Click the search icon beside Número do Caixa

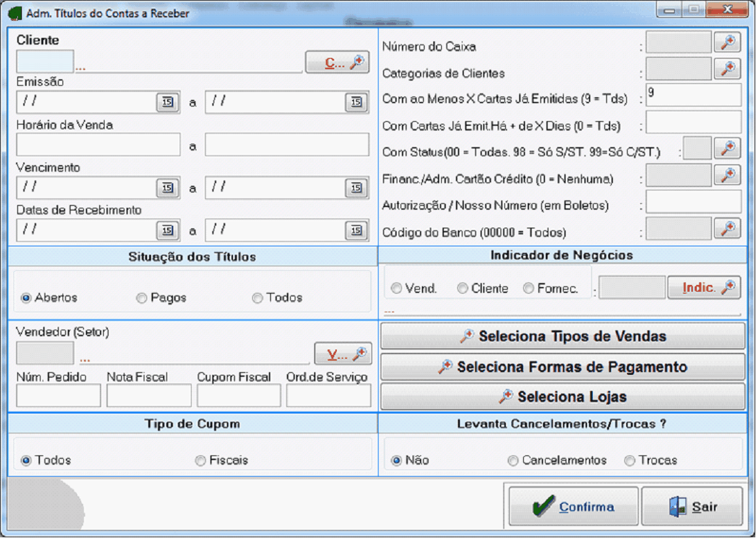coord(727,43)
